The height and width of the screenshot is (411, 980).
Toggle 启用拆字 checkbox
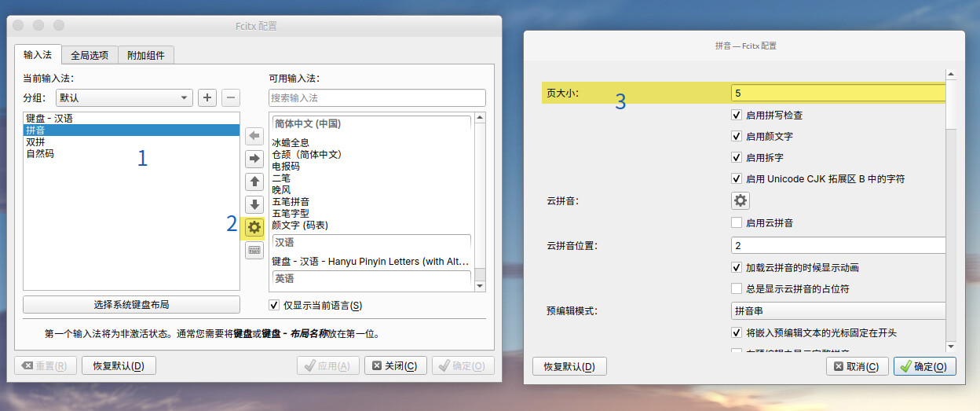[x=737, y=157]
